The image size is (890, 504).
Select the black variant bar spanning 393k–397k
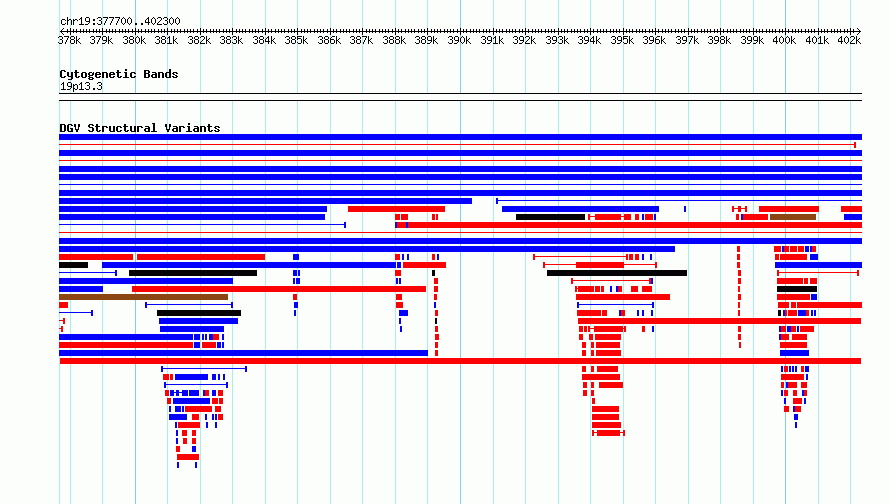[617, 273]
